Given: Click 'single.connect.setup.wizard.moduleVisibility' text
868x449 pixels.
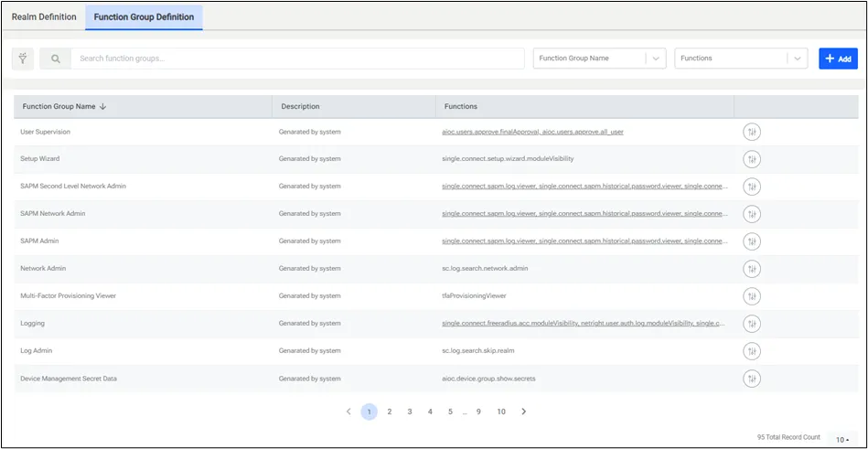Looking at the screenshot, I should 508,158.
